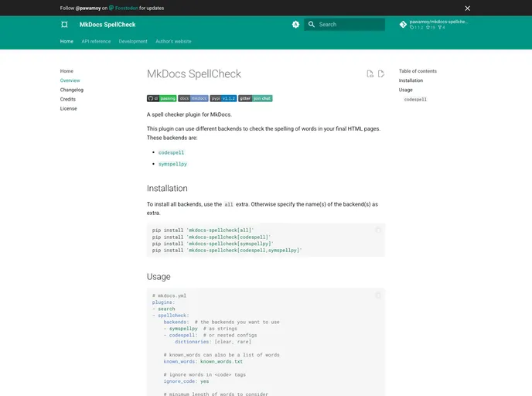Dismiss the announcement banner with X

pos(468,9)
